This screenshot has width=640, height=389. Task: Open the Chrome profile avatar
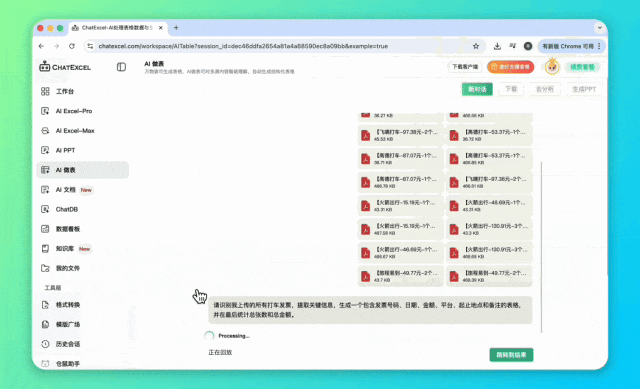pyautogui.click(x=528, y=46)
